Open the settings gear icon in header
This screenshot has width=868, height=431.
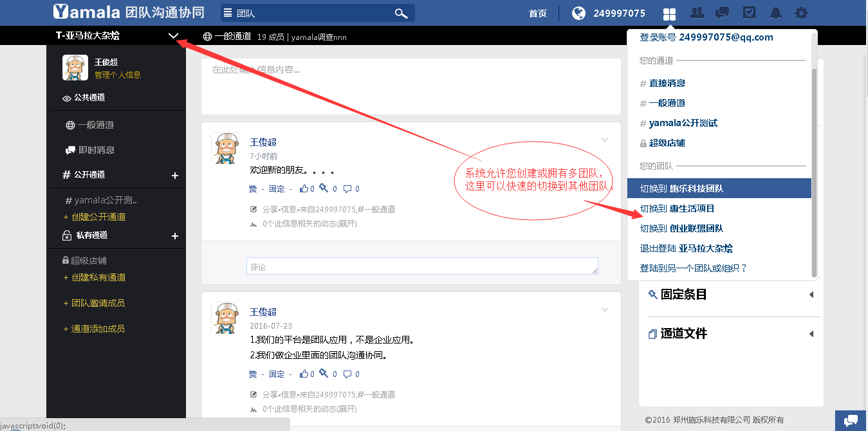click(801, 13)
